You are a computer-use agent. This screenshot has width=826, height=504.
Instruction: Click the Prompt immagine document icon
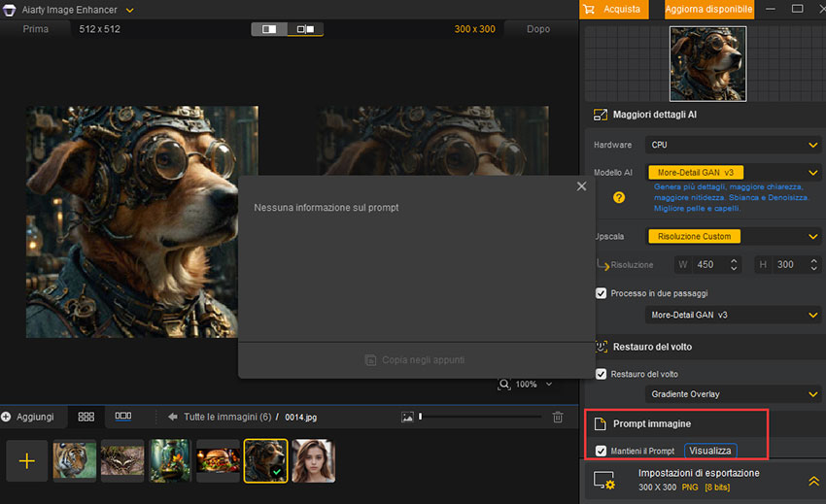pyautogui.click(x=600, y=424)
